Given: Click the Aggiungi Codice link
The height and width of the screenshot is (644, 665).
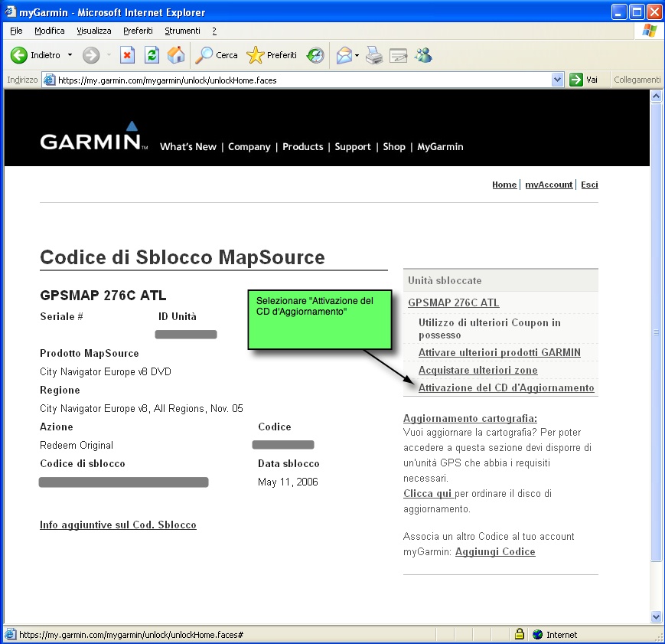Looking at the screenshot, I should (x=495, y=552).
